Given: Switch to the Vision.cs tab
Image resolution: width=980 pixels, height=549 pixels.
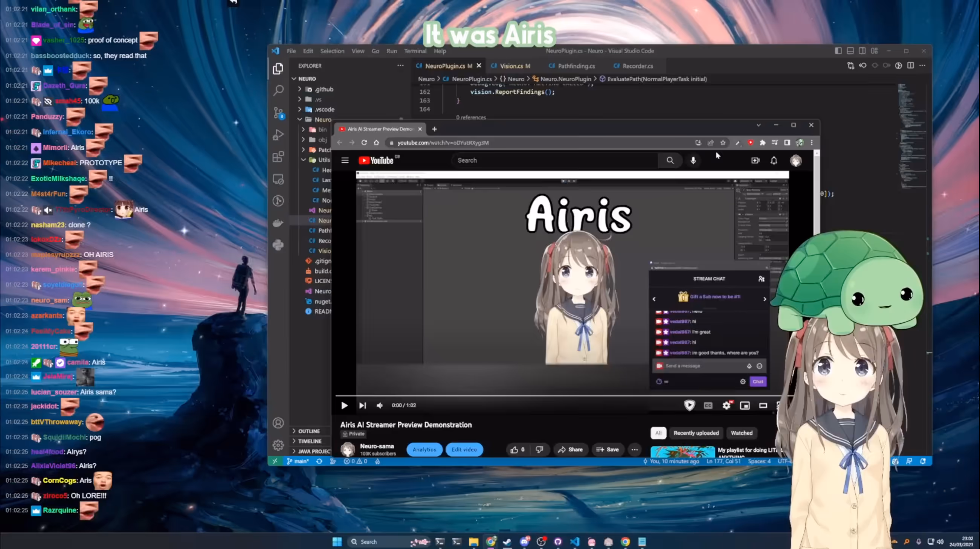Looking at the screenshot, I should coord(511,66).
